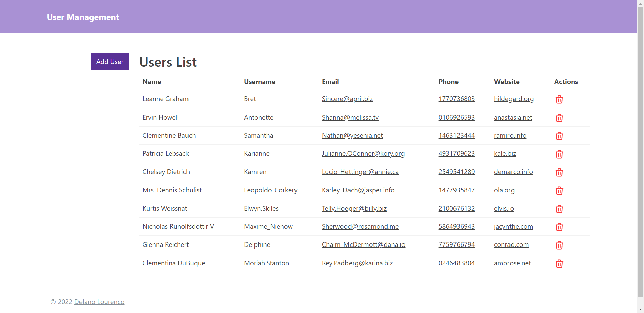
Task: Open email link Julianne.OConner@kory.org
Action: click(363, 153)
